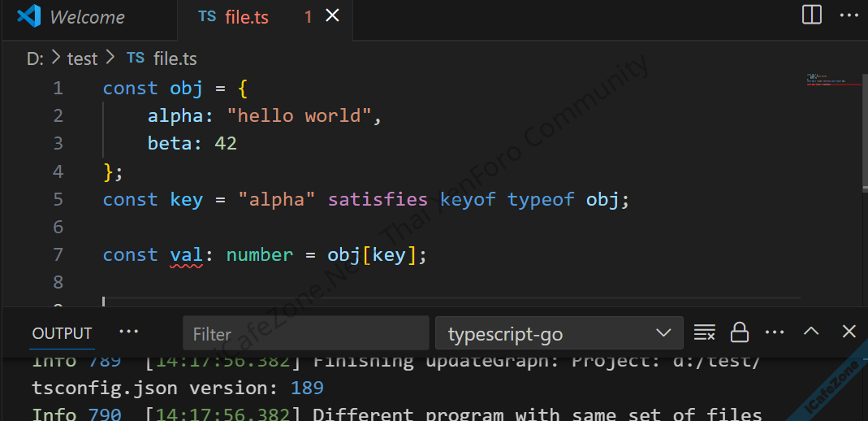Clear the output log
This screenshot has width=868, height=421.
(704, 332)
